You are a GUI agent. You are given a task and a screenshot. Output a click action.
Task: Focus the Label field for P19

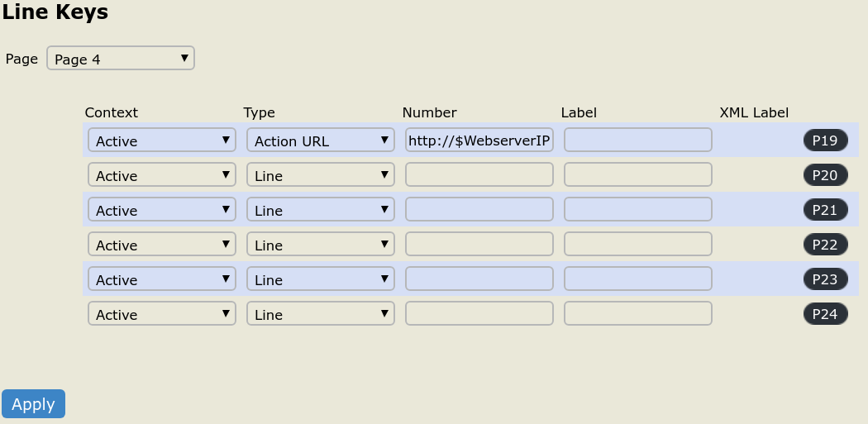637,141
